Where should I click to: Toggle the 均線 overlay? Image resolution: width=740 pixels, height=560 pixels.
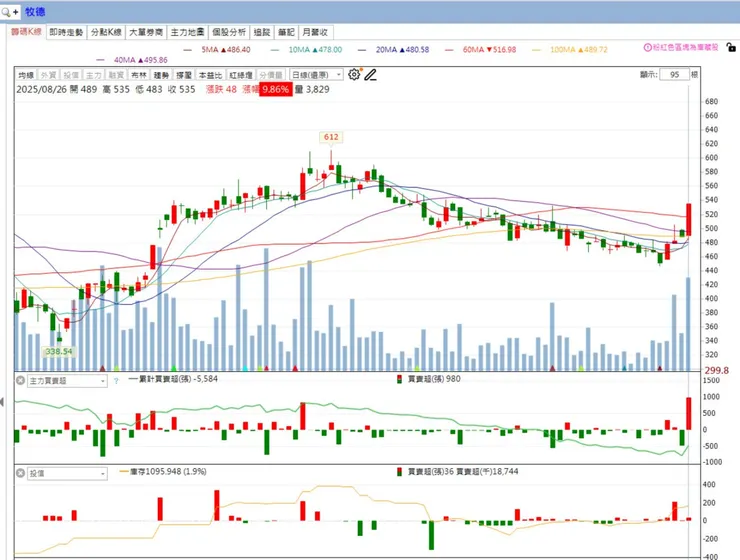pyautogui.click(x=25, y=75)
